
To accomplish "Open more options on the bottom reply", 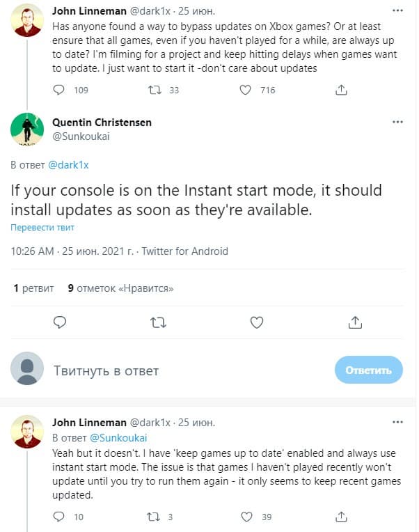I will coord(397,423).
